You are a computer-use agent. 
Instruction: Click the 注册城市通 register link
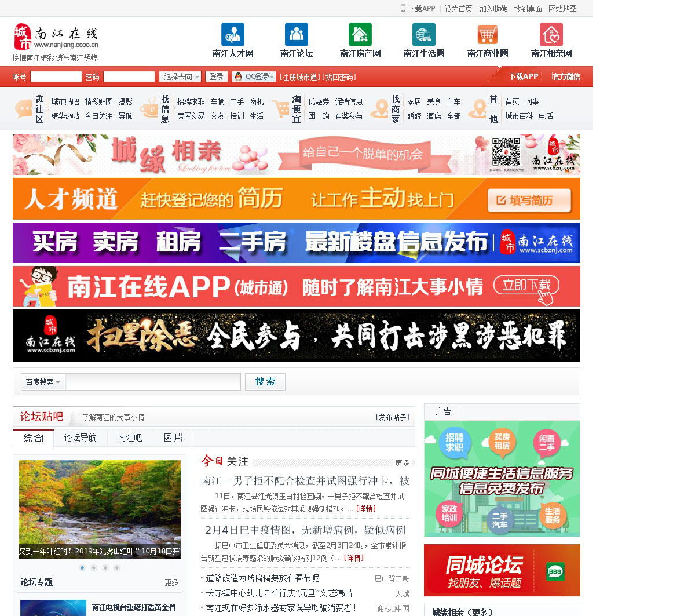299,77
